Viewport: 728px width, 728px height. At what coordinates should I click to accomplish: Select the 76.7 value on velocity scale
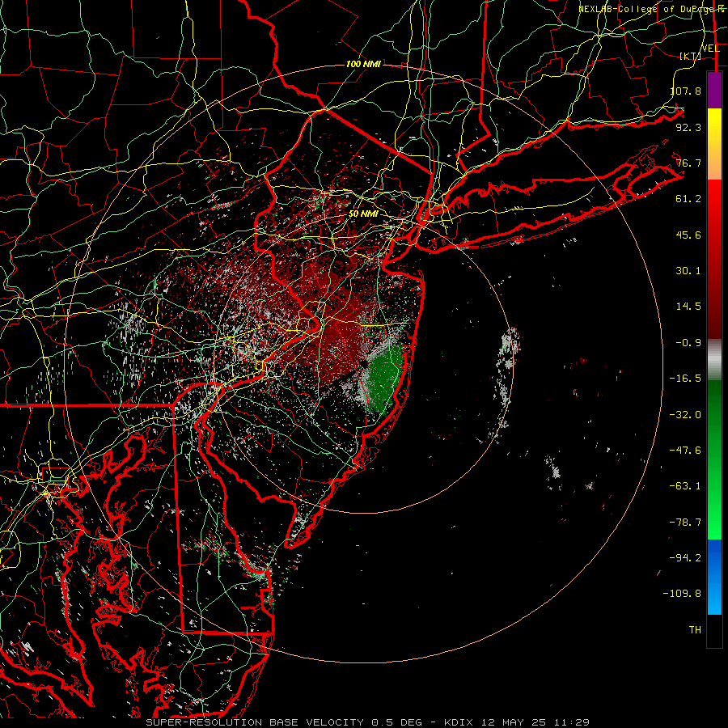point(688,163)
